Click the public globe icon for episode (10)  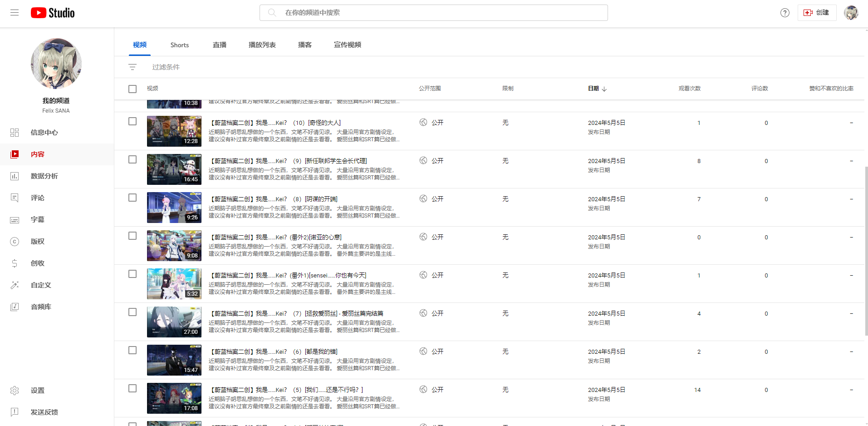click(423, 123)
